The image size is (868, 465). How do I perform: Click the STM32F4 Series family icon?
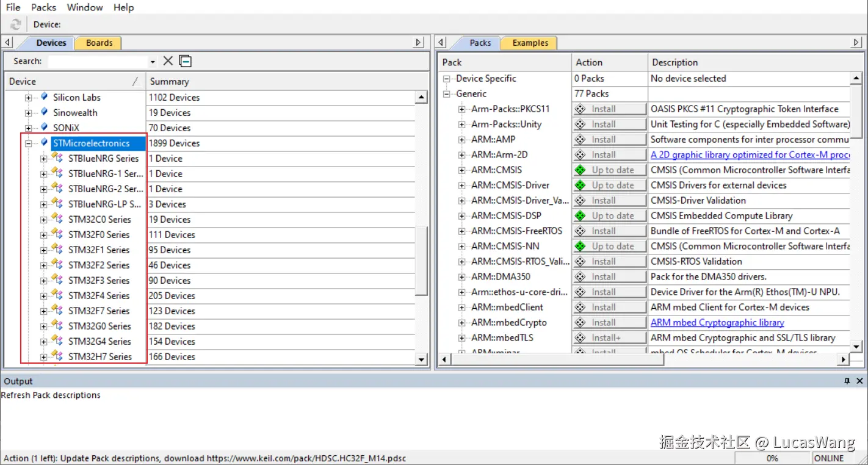57,295
